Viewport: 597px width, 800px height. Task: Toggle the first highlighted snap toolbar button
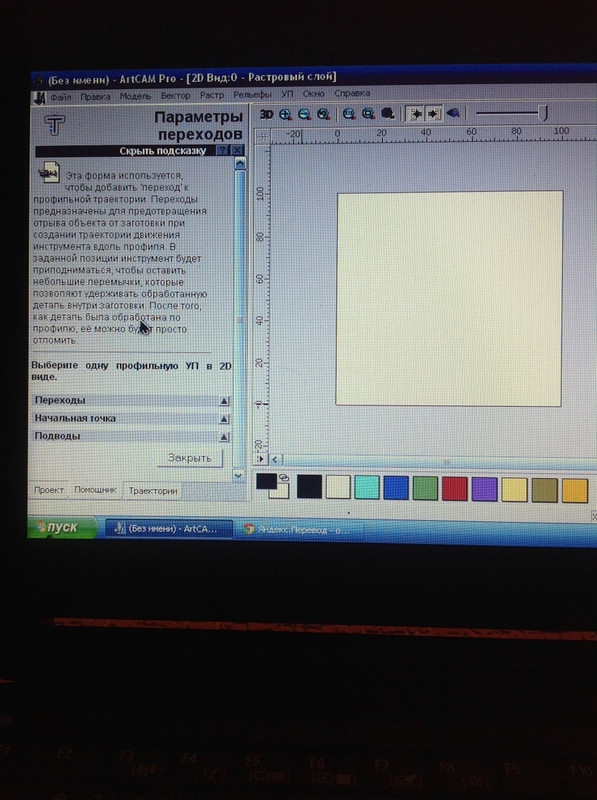[415, 113]
